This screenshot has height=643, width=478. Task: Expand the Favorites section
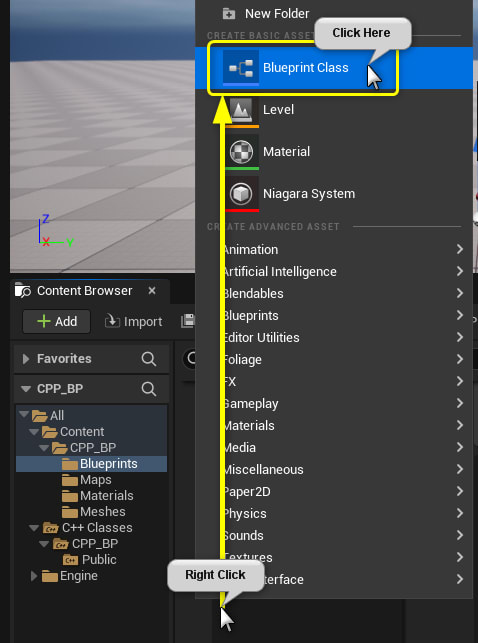point(26,359)
